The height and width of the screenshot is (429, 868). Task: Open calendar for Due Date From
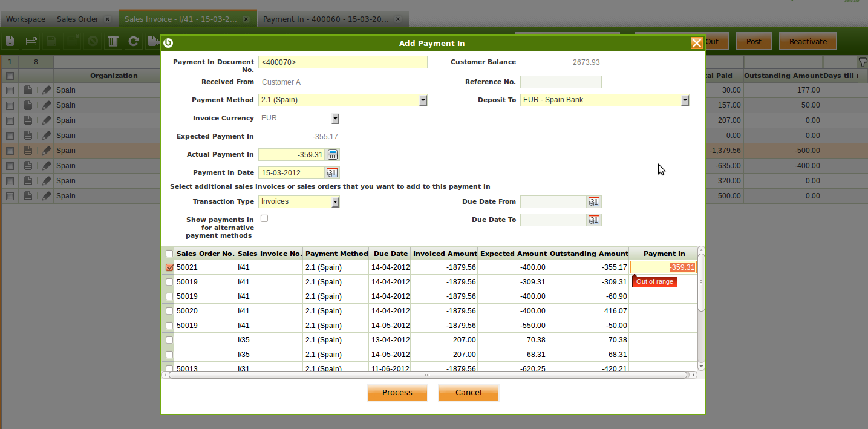click(x=594, y=202)
